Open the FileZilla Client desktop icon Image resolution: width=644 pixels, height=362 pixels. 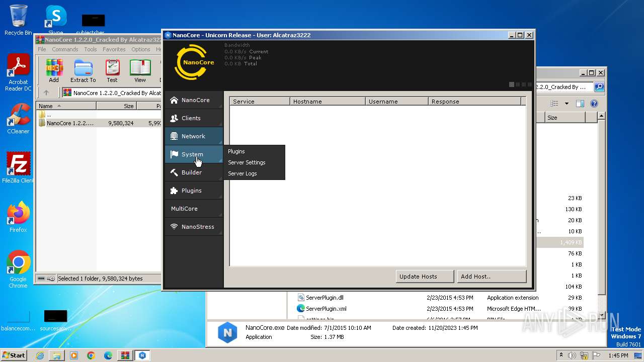coord(18,168)
